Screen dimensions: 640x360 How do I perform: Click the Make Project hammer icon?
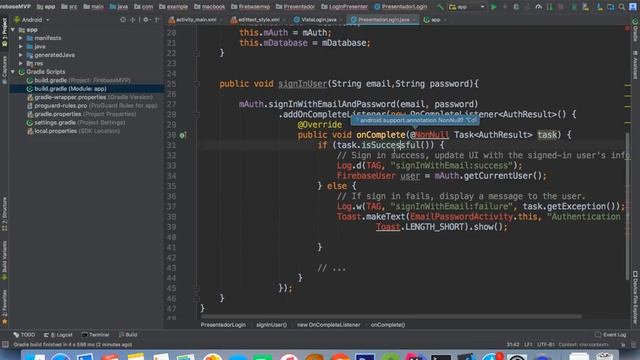click(440, 7)
